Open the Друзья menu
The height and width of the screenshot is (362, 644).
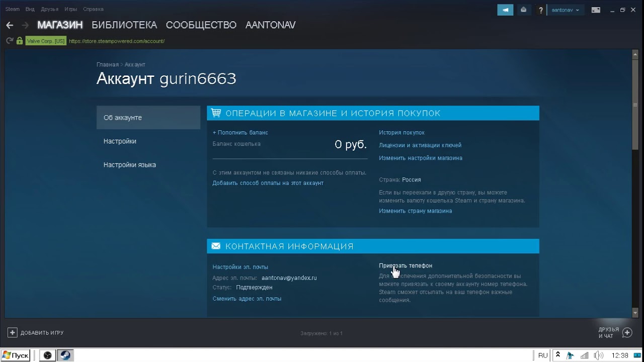tap(49, 9)
